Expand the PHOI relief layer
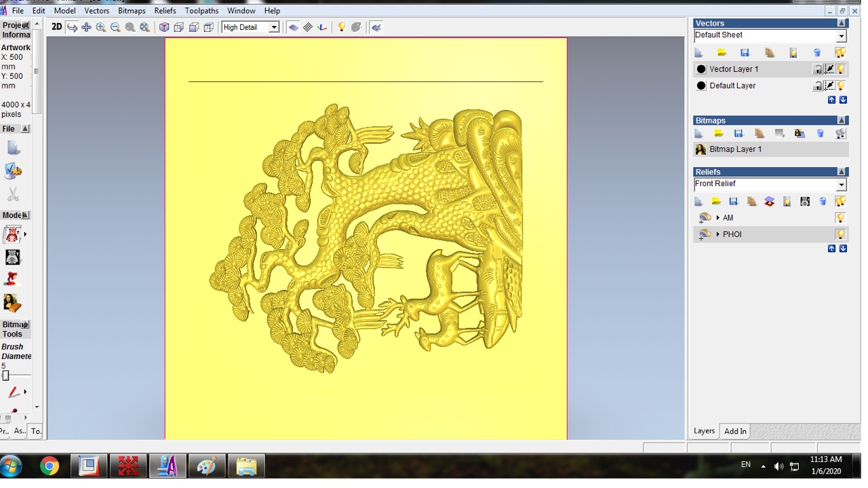This screenshot has height=488, width=868. [717, 234]
